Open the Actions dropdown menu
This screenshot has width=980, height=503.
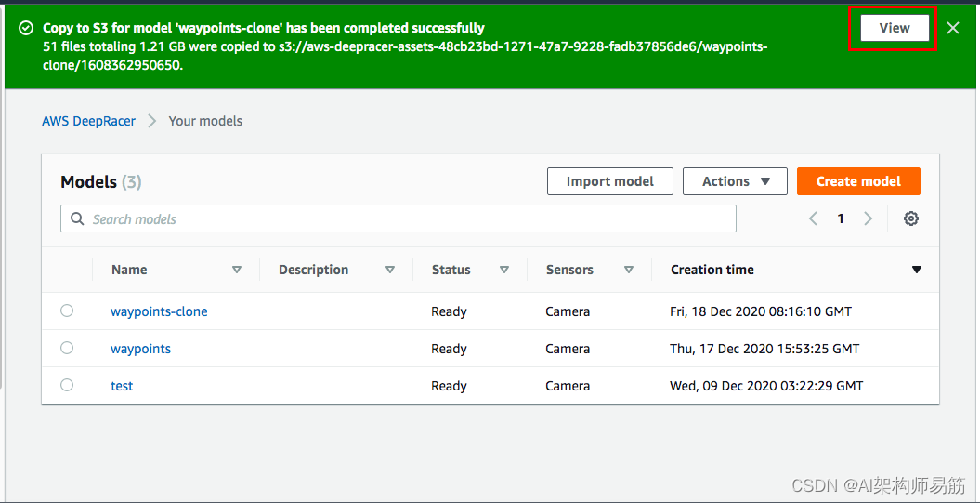tap(735, 181)
